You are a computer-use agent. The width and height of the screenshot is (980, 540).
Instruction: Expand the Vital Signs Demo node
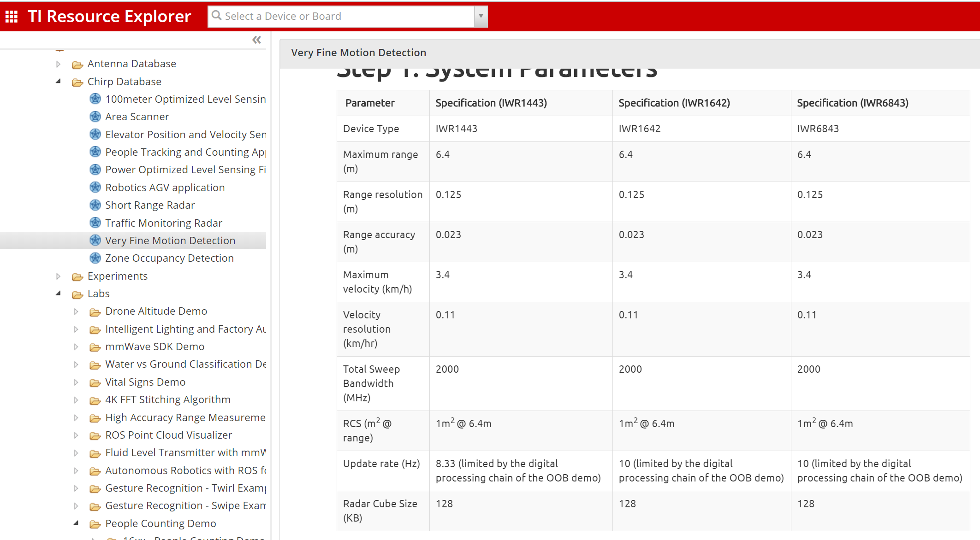[x=76, y=382]
